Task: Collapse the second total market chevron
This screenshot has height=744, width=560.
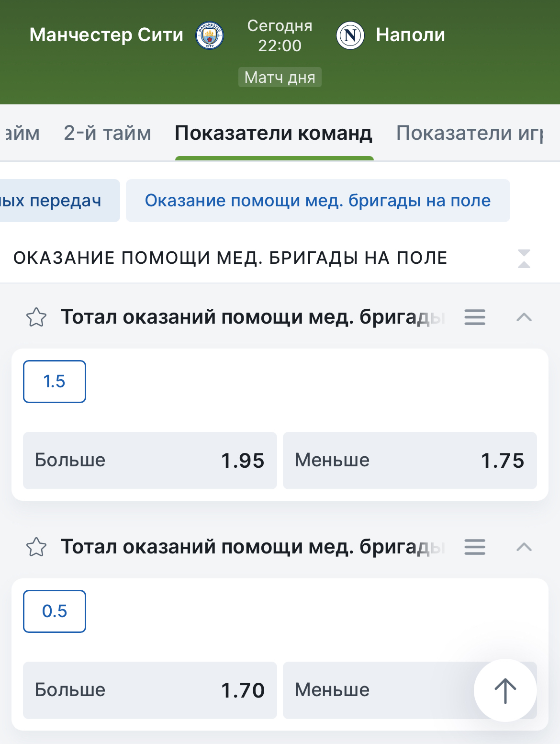Action: (x=524, y=547)
